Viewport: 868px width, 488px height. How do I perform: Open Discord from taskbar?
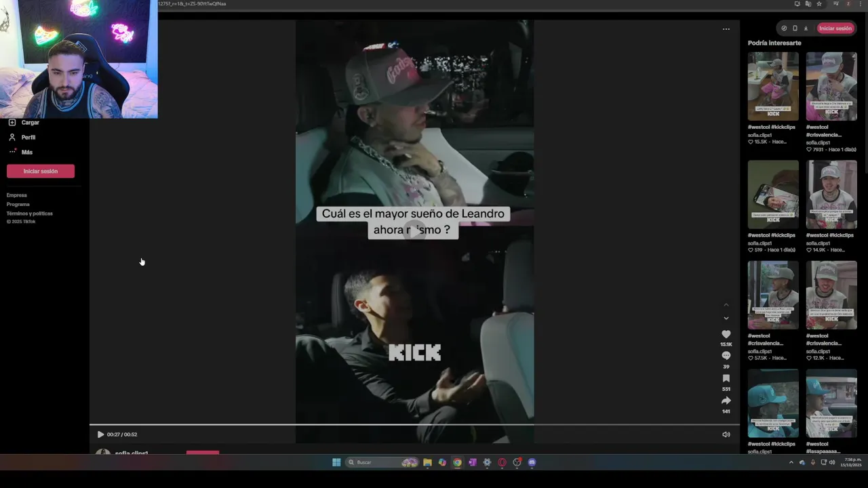tap(532, 462)
